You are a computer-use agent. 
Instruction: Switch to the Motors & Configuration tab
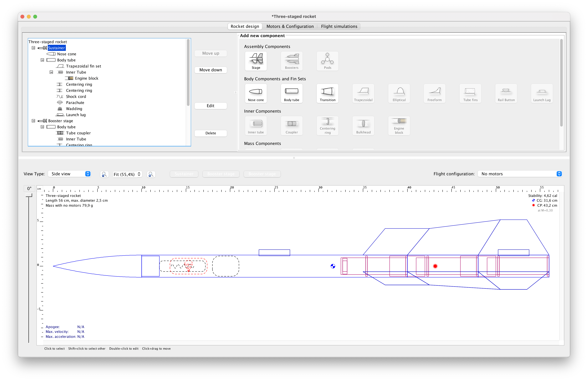coord(290,26)
